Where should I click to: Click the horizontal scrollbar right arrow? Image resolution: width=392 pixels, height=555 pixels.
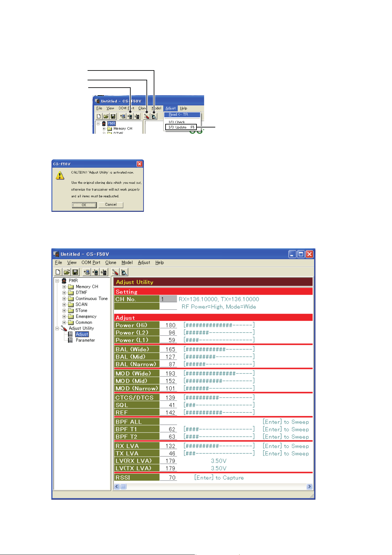pos(309,486)
